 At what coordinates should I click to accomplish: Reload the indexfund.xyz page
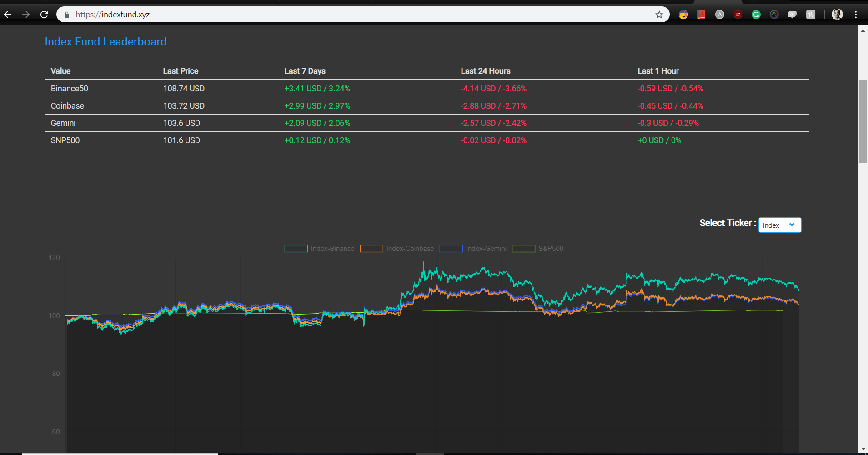(44, 14)
